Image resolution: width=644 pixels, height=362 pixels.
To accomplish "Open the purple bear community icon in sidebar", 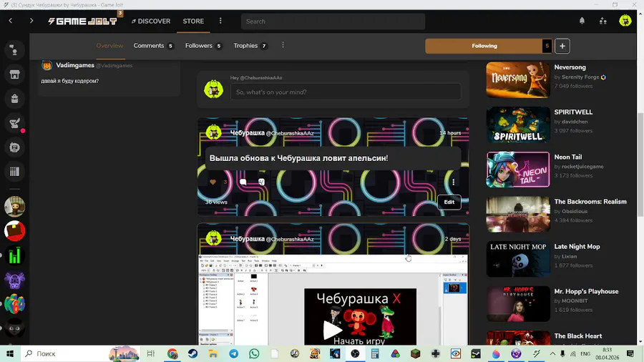I will pos(14,280).
